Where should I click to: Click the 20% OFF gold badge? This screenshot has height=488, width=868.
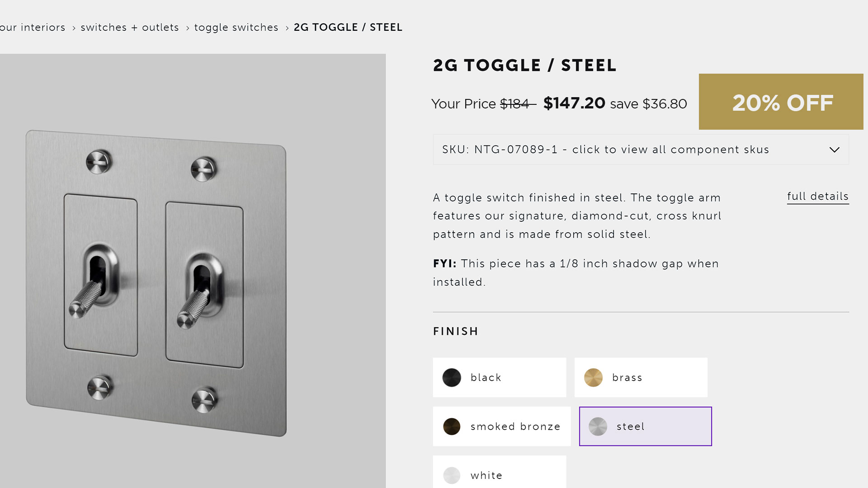pos(781,102)
